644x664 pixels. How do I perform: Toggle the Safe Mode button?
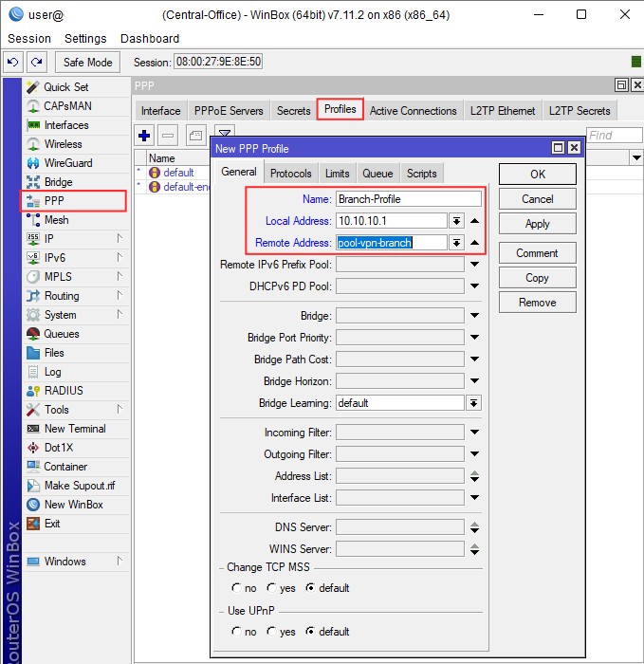coord(88,62)
